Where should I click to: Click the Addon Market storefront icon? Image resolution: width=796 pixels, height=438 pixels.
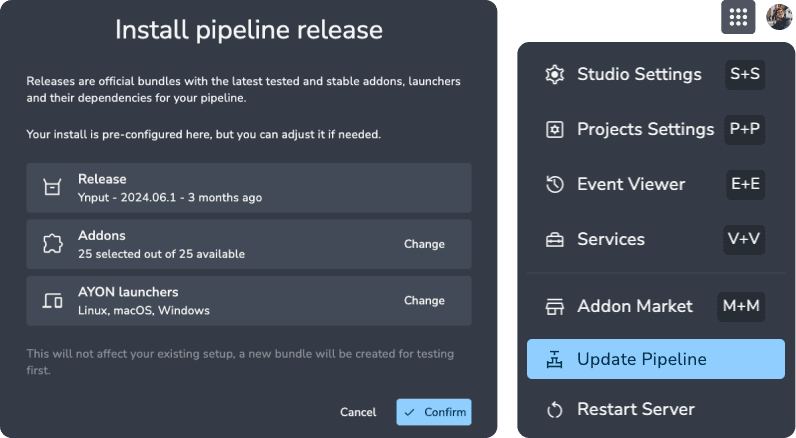click(554, 306)
